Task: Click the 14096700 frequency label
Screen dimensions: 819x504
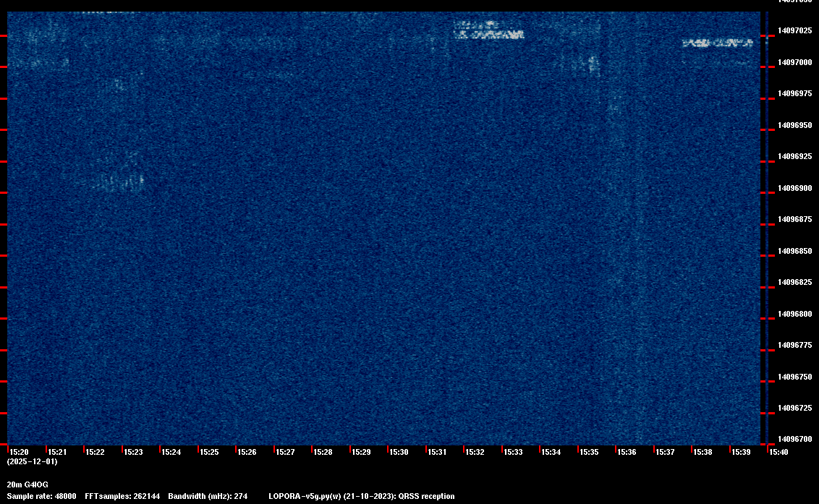Action: pyautogui.click(x=795, y=439)
